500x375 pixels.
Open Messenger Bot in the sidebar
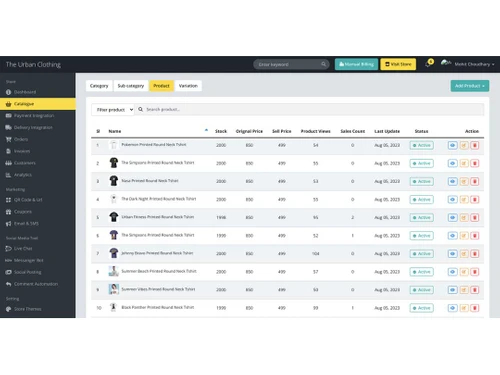click(x=24, y=260)
